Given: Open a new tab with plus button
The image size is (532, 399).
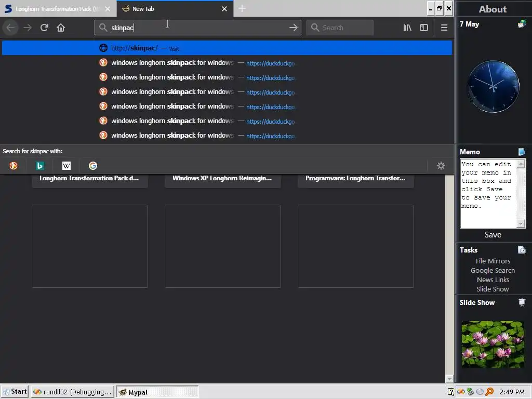Looking at the screenshot, I should point(242,8).
